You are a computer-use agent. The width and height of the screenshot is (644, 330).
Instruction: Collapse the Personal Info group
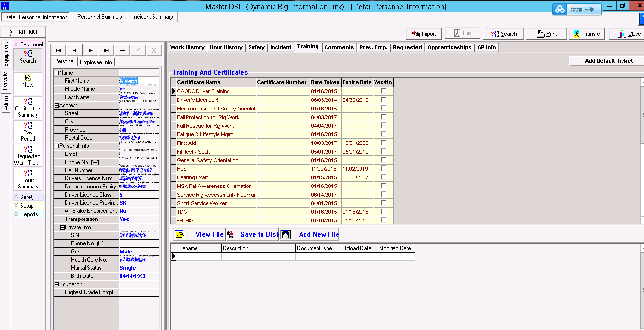56,146
